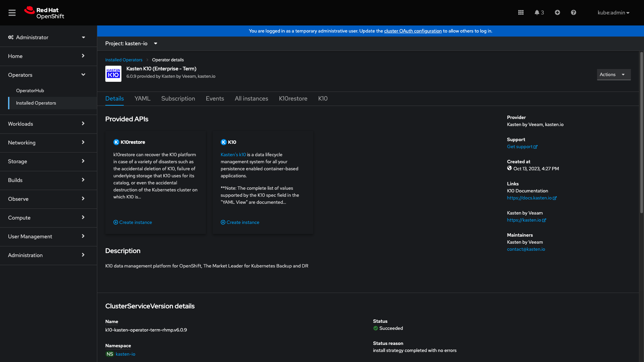Screen dimensions: 644x362
Task: Click the contact@kasten.io email link
Action: pyautogui.click(x=526, y=249)
